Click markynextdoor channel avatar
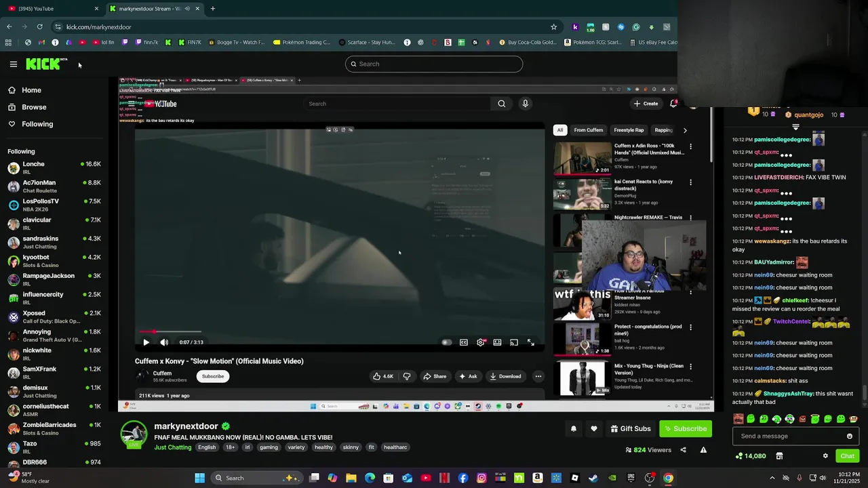The height and width of the screenshot is (488, 868). click(134, 434)
